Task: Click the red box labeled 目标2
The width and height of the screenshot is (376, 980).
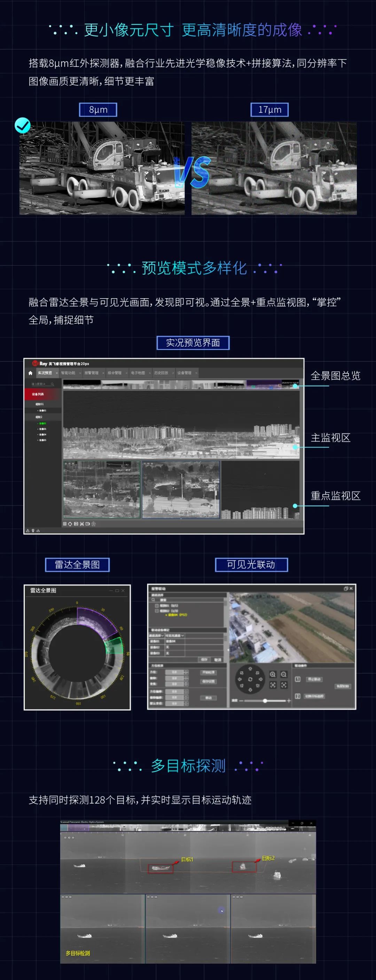Action: click(x=244, y=867)
